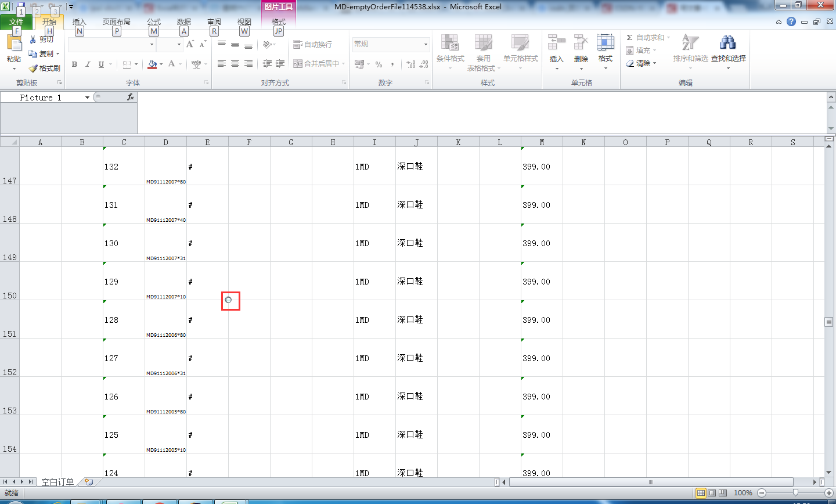Viewport: 836px width, 504px height.
Task: Apply percent style with the % icon
Action: click(379, 64)
